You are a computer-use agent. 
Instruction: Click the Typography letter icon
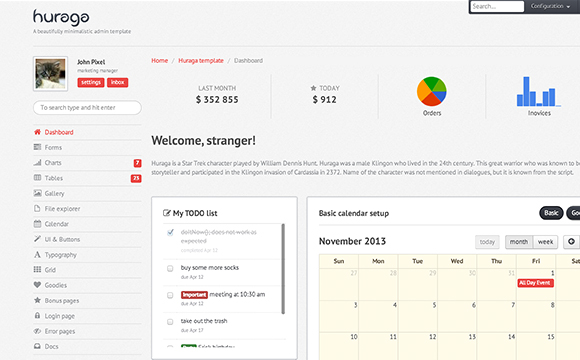point(37,255)
